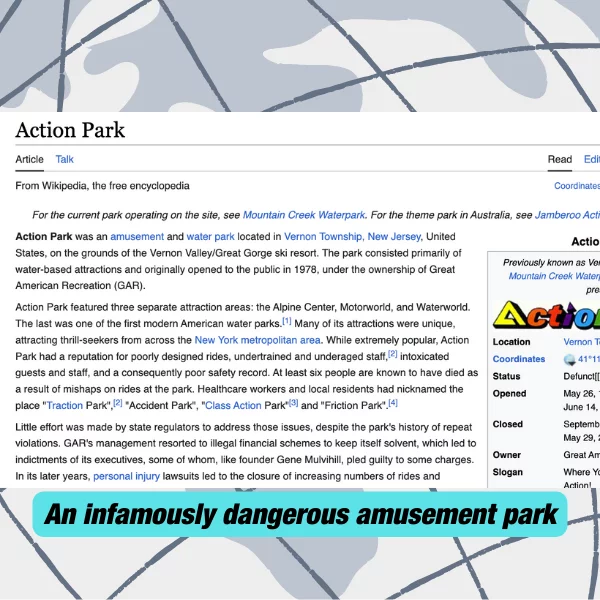The image size is (600, 600).
Task: Click 'From Wikipedia, the free encyclopedia' text
Action: [x=103, y=186]
